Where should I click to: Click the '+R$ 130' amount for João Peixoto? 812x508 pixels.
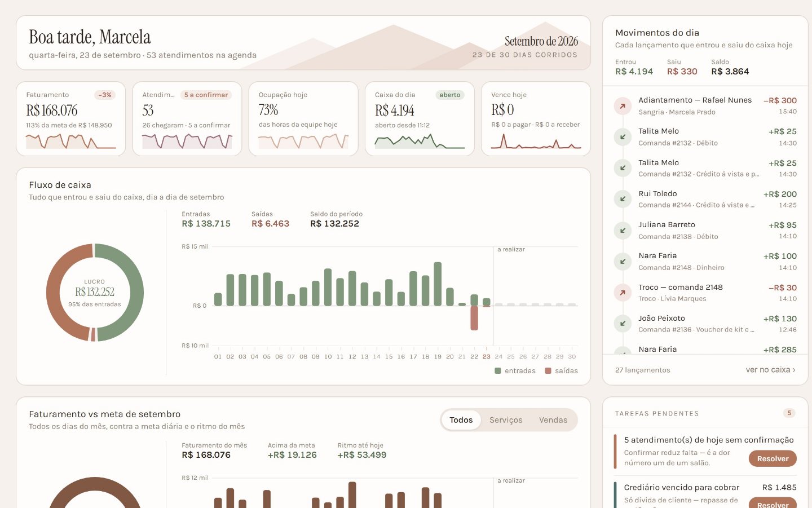(x=780, y=319)
